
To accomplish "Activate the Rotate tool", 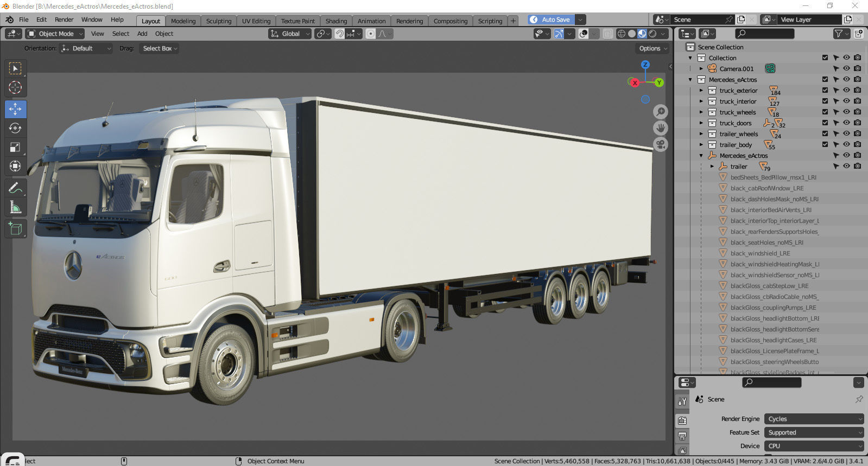I will point(15,128).
